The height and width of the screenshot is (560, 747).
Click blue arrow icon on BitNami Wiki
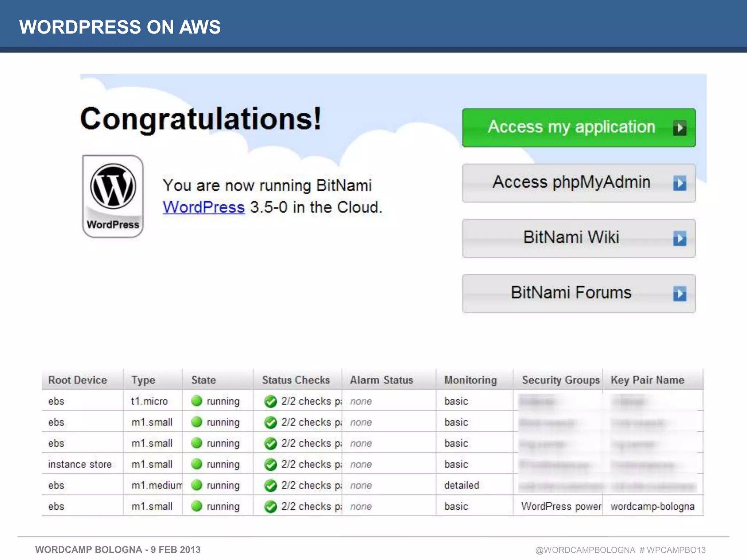[680, 239]
